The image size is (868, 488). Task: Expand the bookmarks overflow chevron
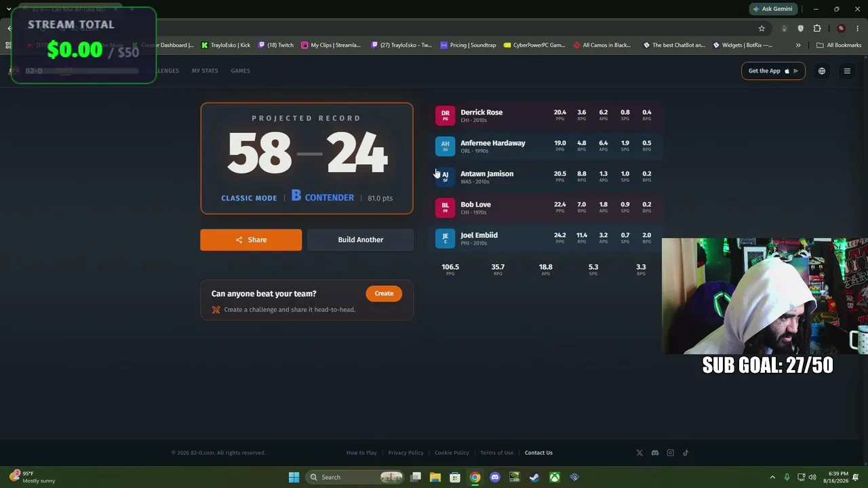798,45
